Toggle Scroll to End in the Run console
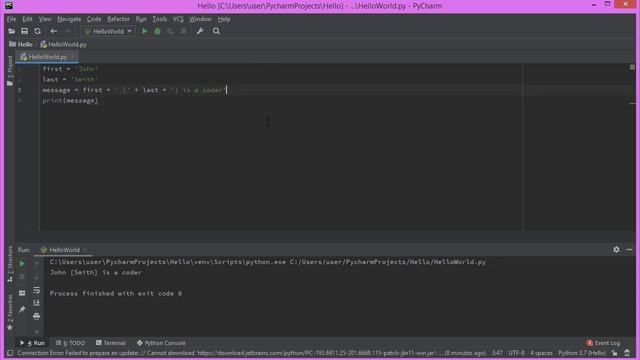The image size is (640, 360). pyautogui.click(x=36, y=303)
